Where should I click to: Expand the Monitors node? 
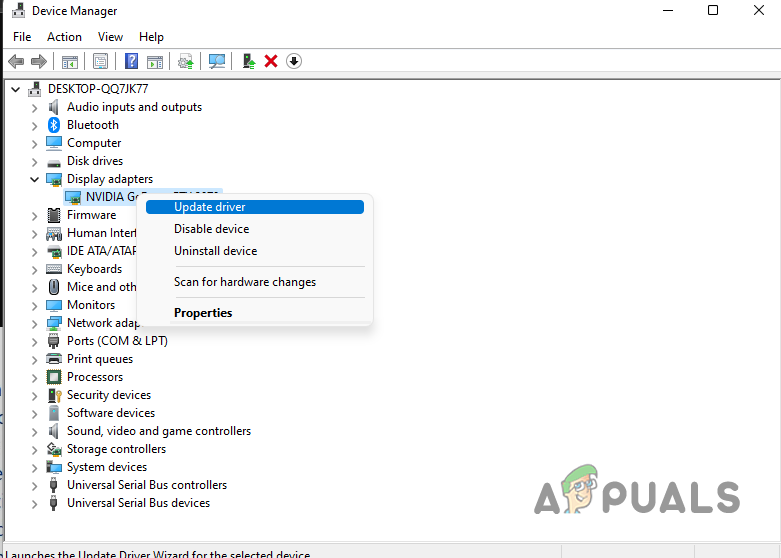pos(34,305)
